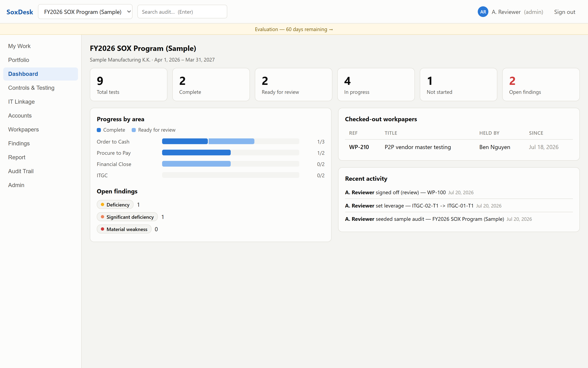Open Controls & Testing page
Viewport: 588px width, 368px height.
[41, 88]
